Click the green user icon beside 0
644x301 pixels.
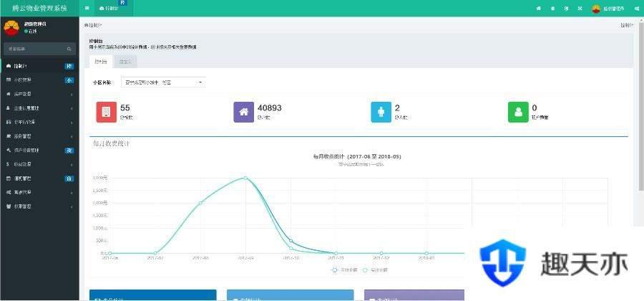click(x=518, y=112)
